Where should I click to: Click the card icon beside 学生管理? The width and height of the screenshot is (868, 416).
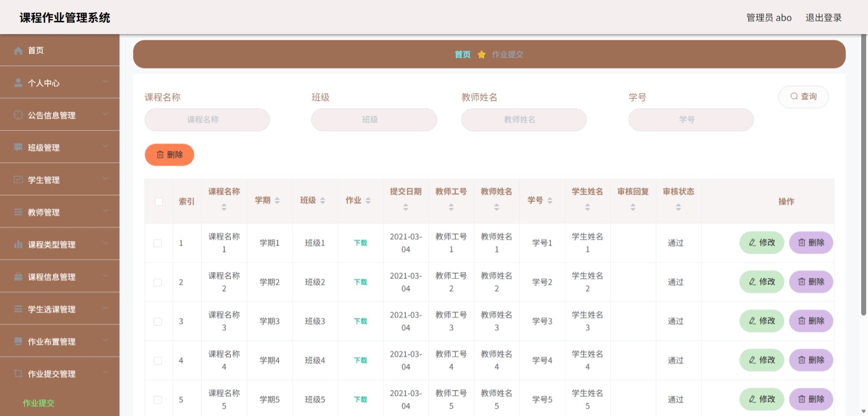tap(18, 179)
